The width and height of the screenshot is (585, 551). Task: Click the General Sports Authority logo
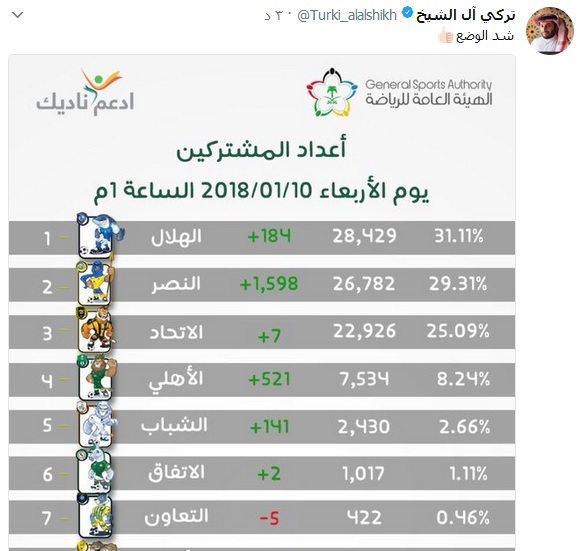click(x=399, y=92)
